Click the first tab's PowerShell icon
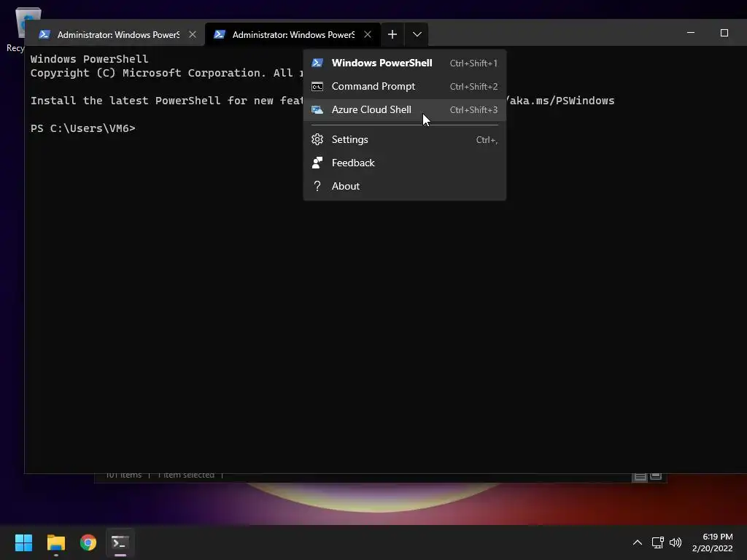 (44, 34)
